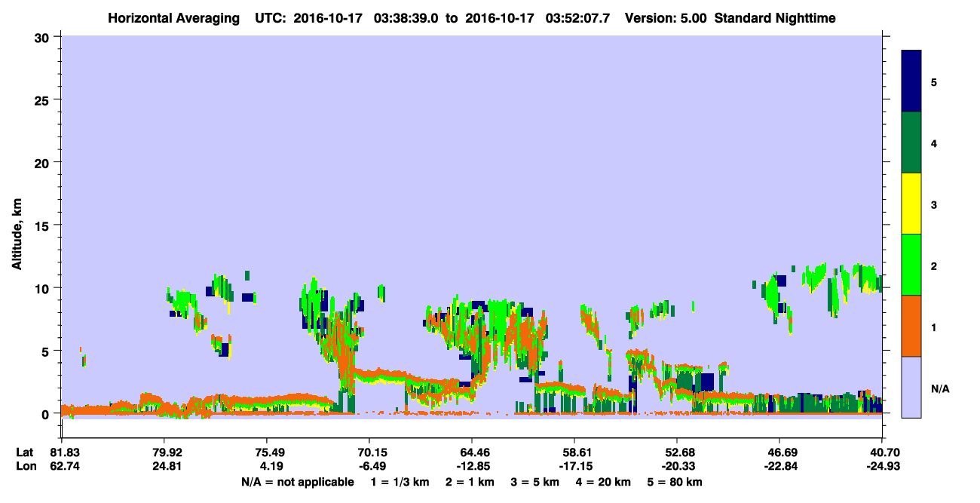
Task: Select the yellow level 3 legend swatch
Action: point(911,204)
